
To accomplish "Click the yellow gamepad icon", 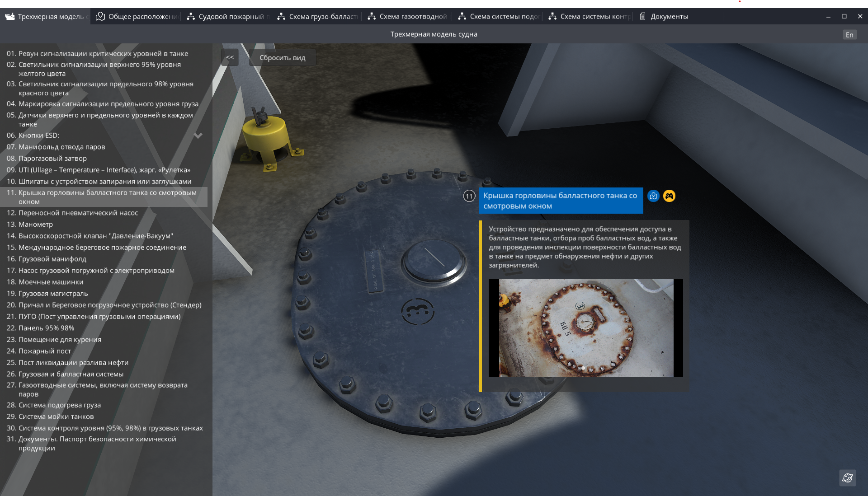I will [x=669, y=196].
